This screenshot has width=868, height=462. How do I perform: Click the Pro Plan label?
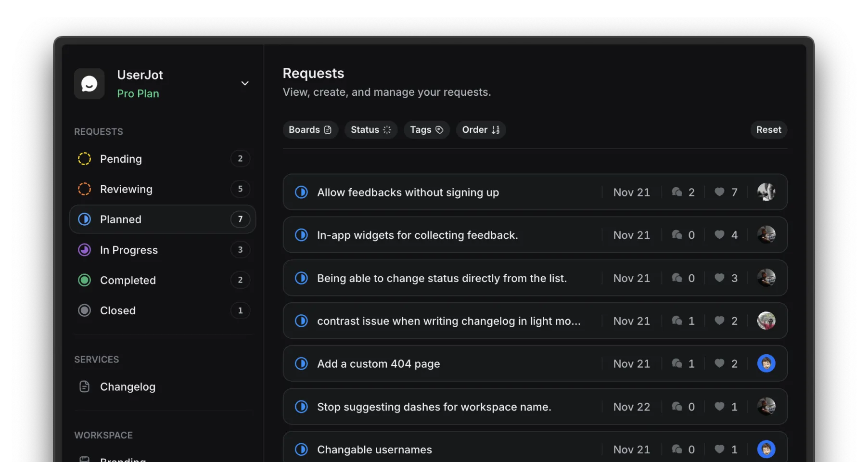point(138,94)
